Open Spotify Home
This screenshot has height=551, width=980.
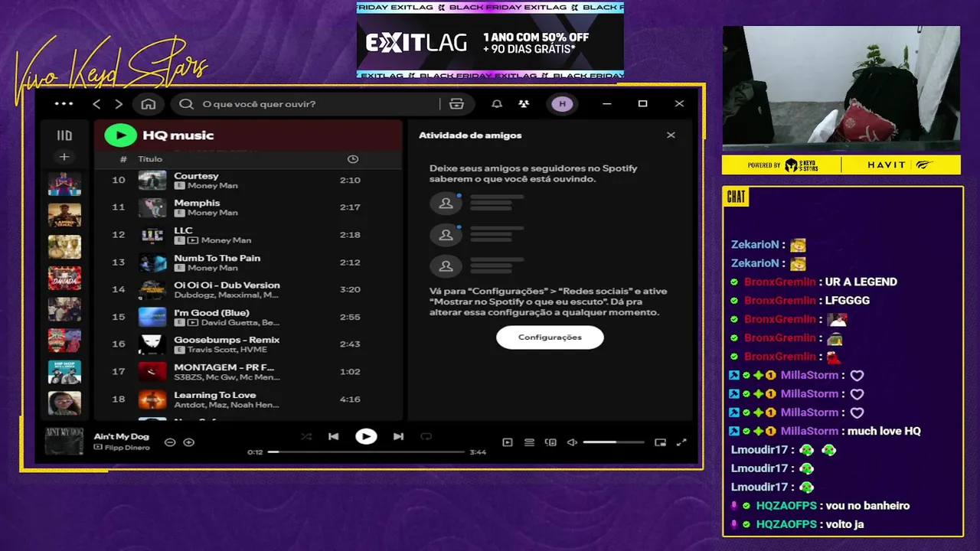coord(149,104)
